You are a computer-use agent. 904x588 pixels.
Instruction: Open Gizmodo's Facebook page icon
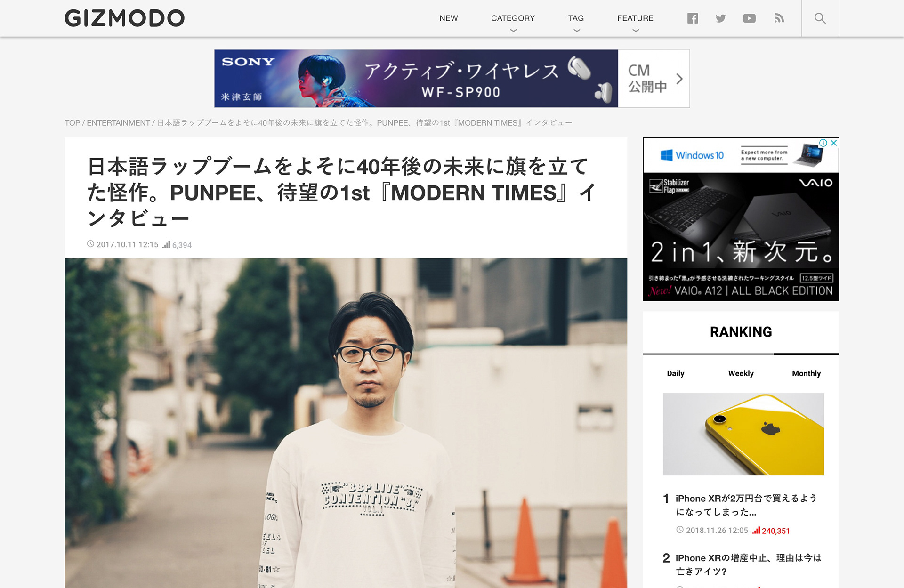point(692,18)
